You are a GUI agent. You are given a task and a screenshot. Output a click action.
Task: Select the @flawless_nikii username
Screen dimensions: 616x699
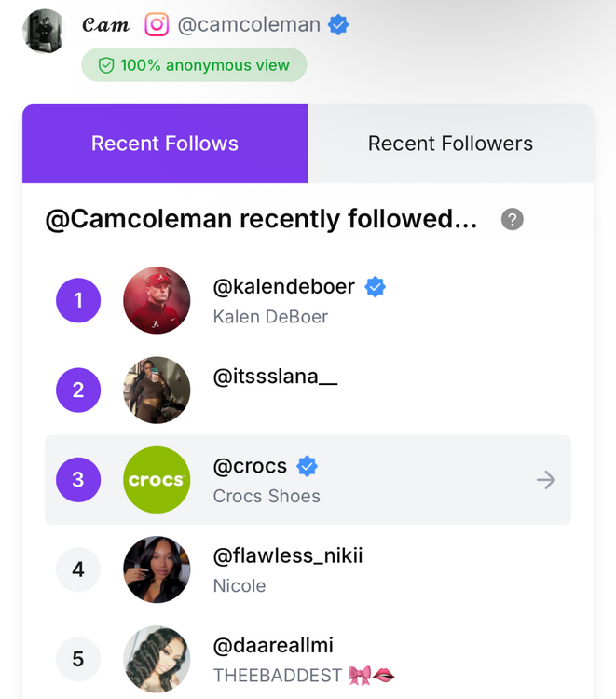click(x=288, y=555)
